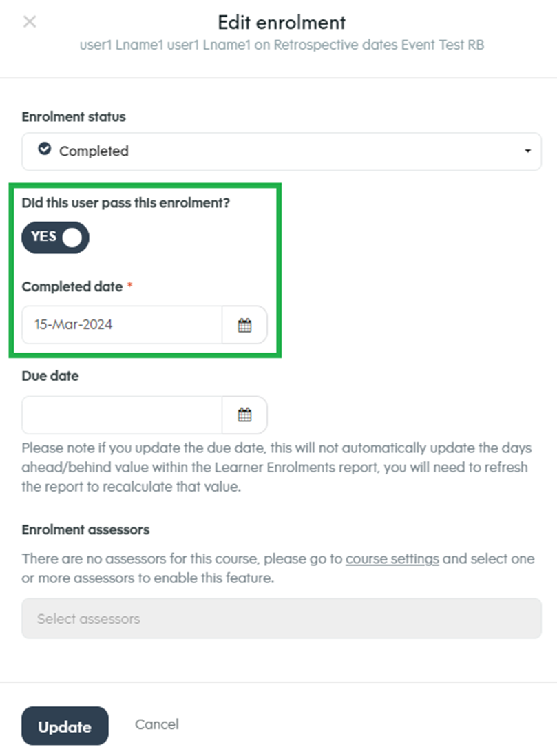Click the Edit enrolment dialog title
This screenshot has height=756, width=557.
[x=278, y=22]
